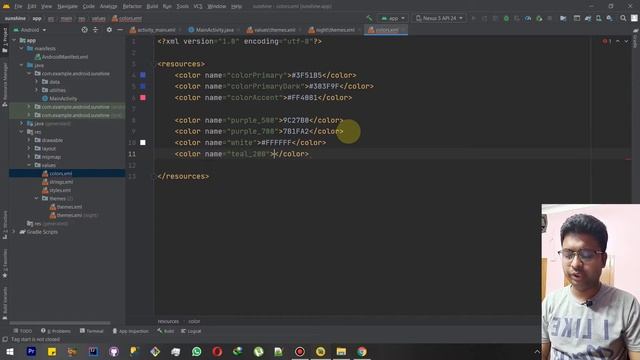
Task: Switch to MainActivity.java tab
Action: 211,30
